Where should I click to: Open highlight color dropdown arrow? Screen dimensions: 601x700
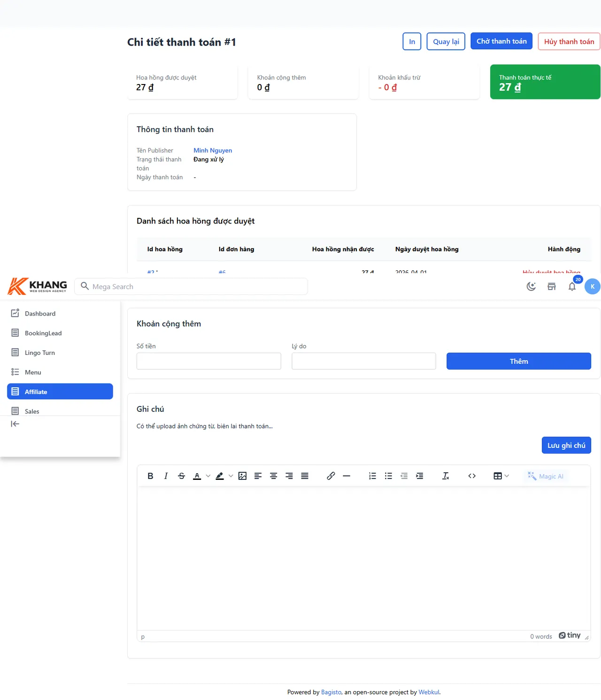[x=231, y=476]
